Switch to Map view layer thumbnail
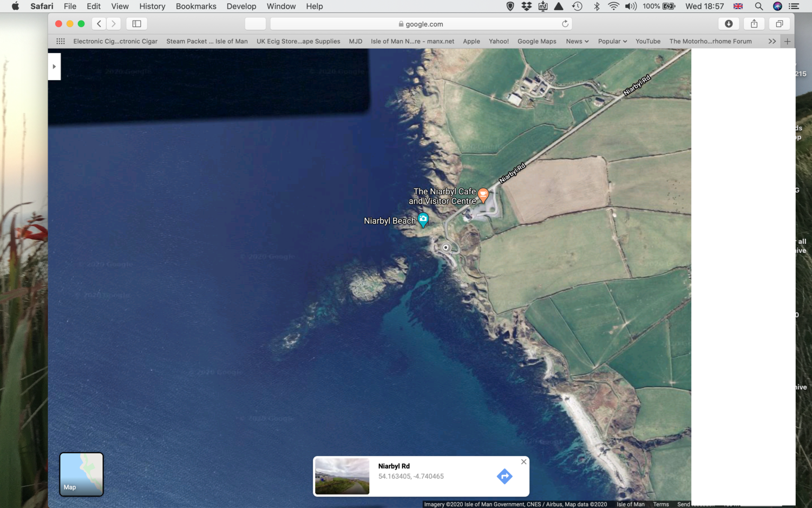Screen dimensions: 812x508 tap(81, 474)
